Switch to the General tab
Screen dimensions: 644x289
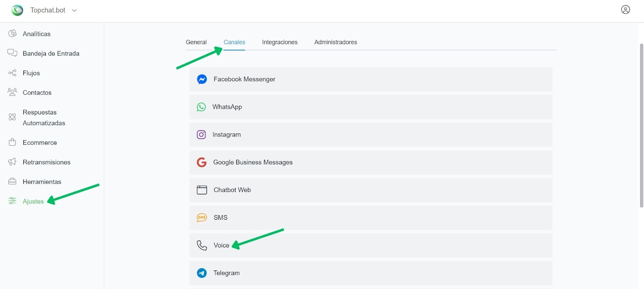(196, 42)
